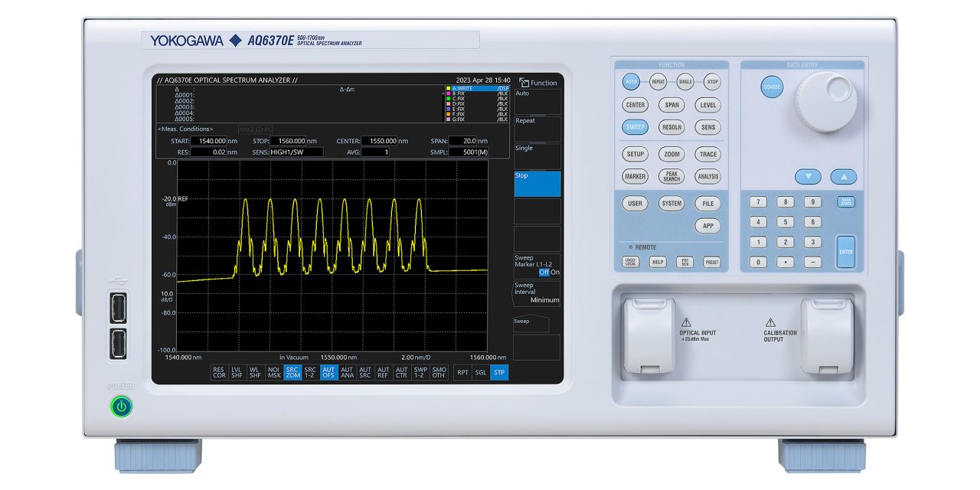
Task: Hit the PRESET key
Action: (712, 262)
